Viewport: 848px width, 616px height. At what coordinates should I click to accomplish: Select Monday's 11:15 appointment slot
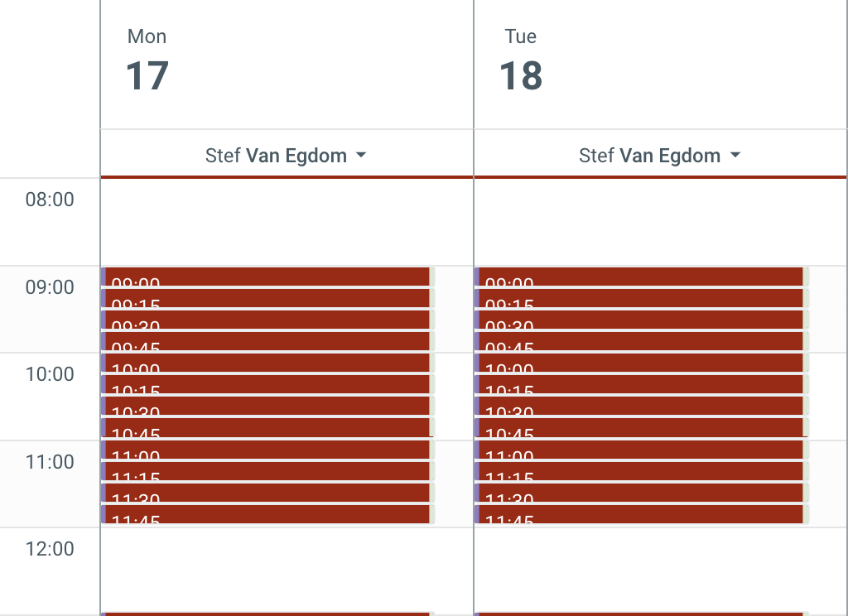click(x=267, y=470)
